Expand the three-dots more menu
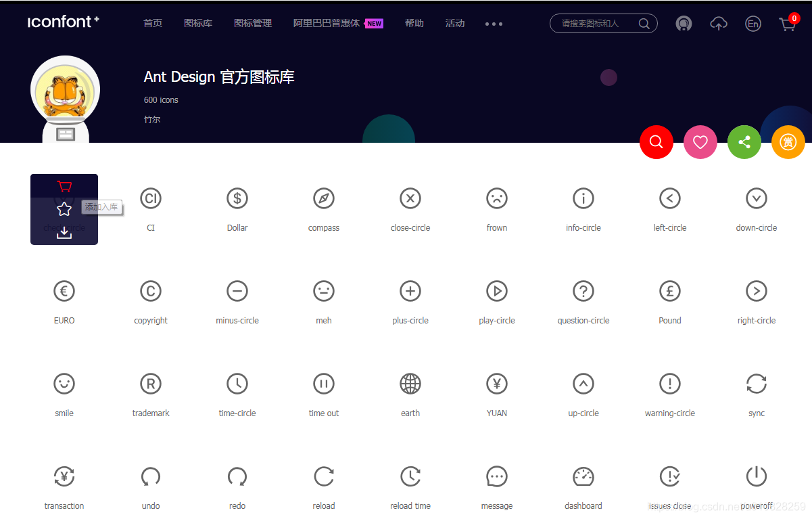Image resolution: width=812 pixels, height=519 pixels. (x=494, y=24)
